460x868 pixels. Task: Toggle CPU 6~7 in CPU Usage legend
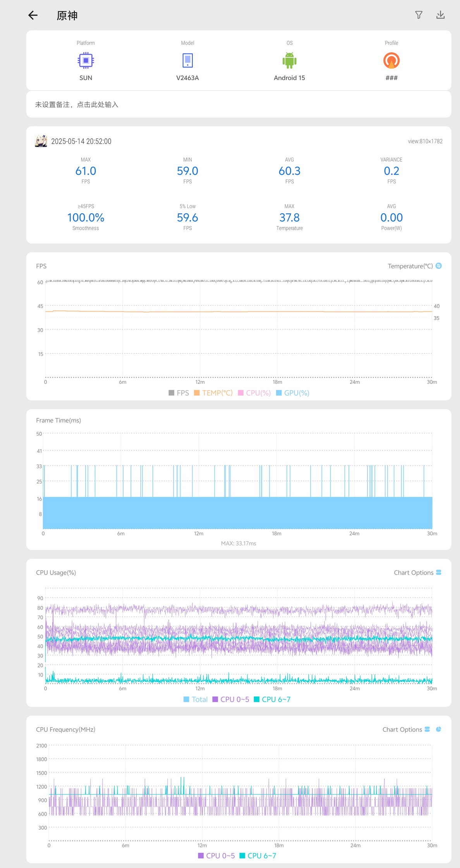(x=272, y=699)
